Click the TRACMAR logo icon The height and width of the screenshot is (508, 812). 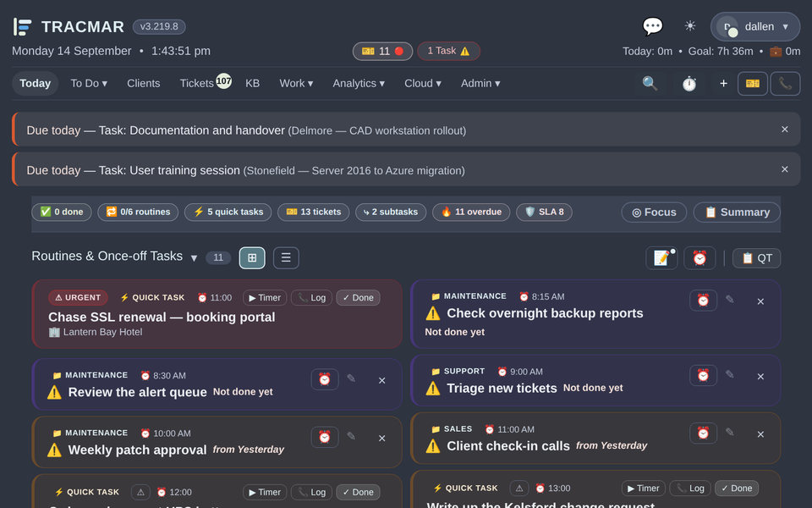[x=22, y=26]
